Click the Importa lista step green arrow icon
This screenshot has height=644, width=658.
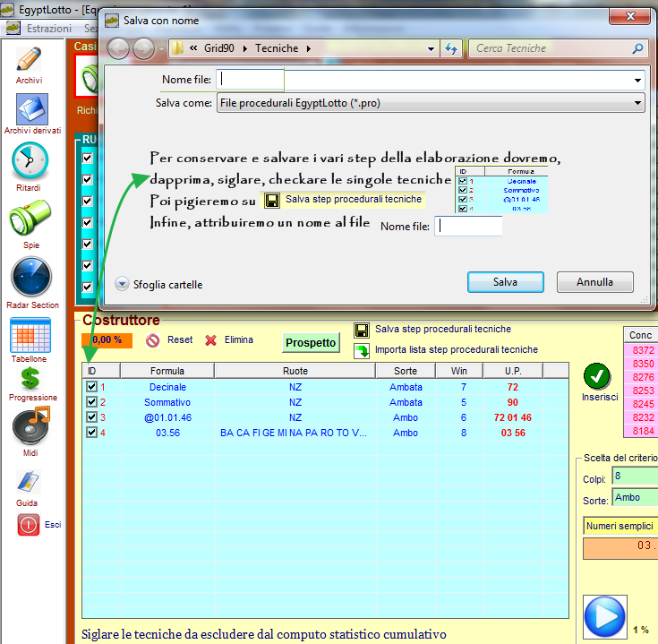pyautogui.click(x=362, y=351)
